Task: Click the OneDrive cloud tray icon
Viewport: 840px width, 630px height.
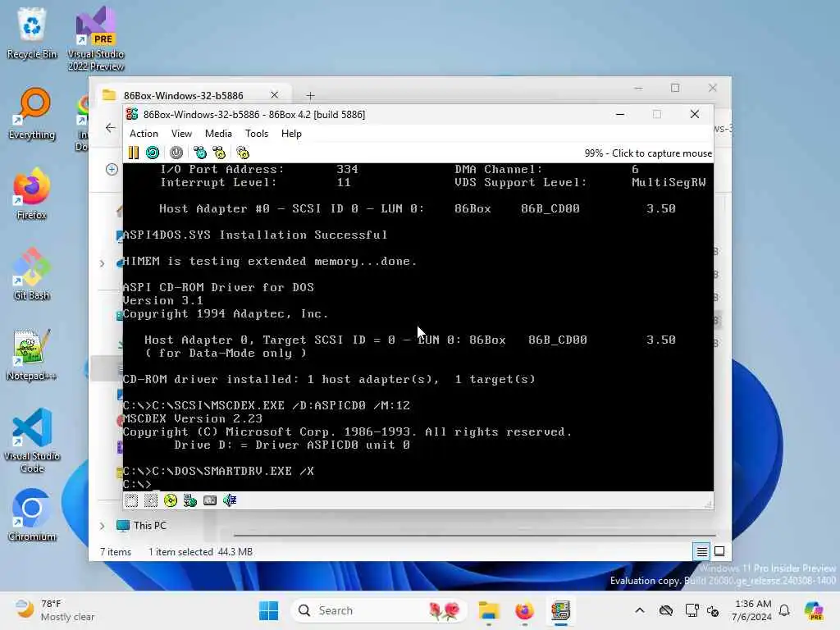Action: 666,610
